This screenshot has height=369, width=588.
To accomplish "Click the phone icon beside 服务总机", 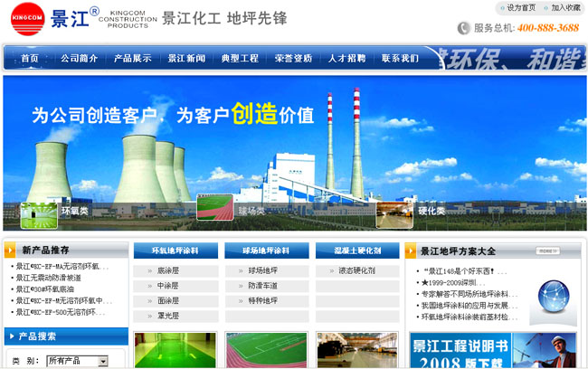I will tap(464, 28).
